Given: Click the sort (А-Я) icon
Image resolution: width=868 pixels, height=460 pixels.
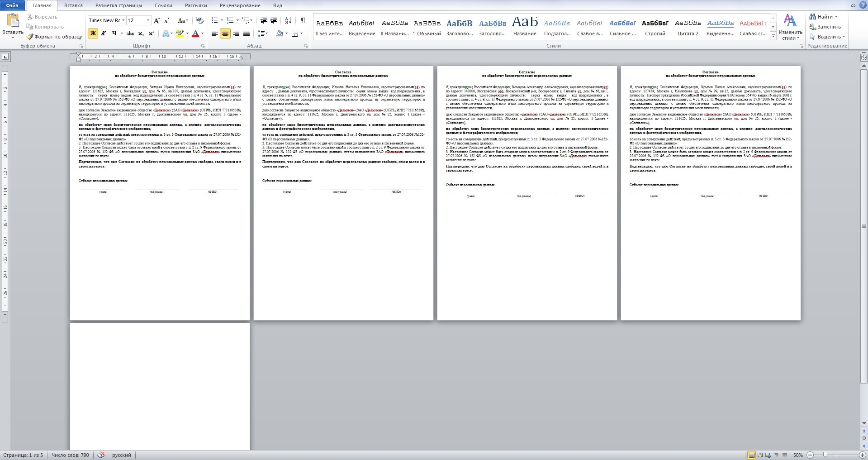Looking at the screenshot, I should 288,20.
